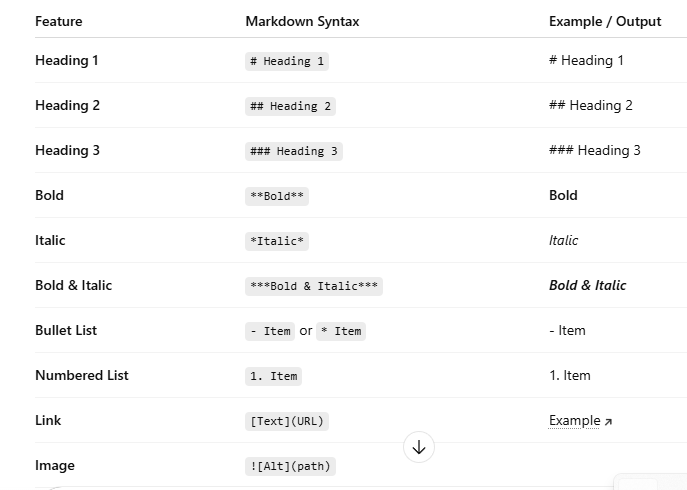Click the Image row label
Image resolution: width=687 pixels, height=490 pixels.
click(55, 466)
